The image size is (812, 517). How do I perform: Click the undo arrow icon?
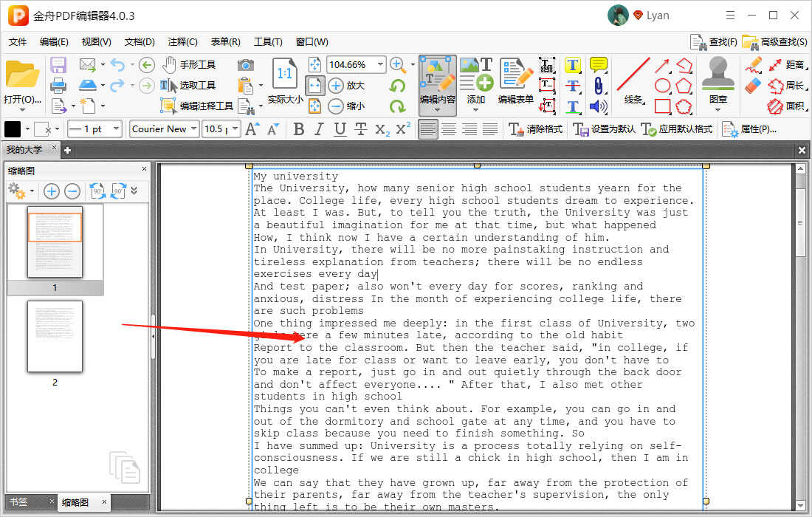tap(117, 65)
